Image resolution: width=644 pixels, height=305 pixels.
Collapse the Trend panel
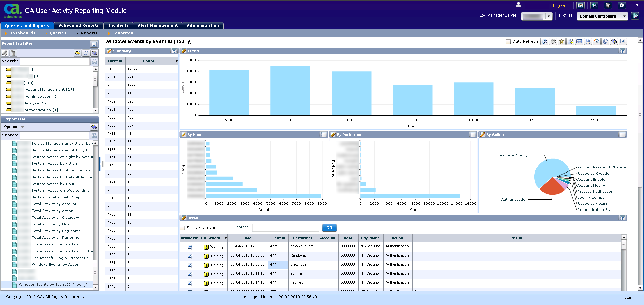click(x=622, y=51)
